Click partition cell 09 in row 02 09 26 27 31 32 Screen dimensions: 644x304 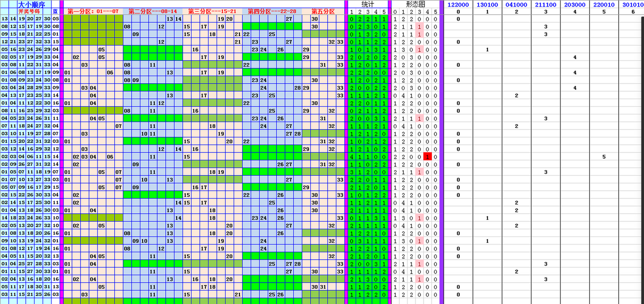[136, 164]
